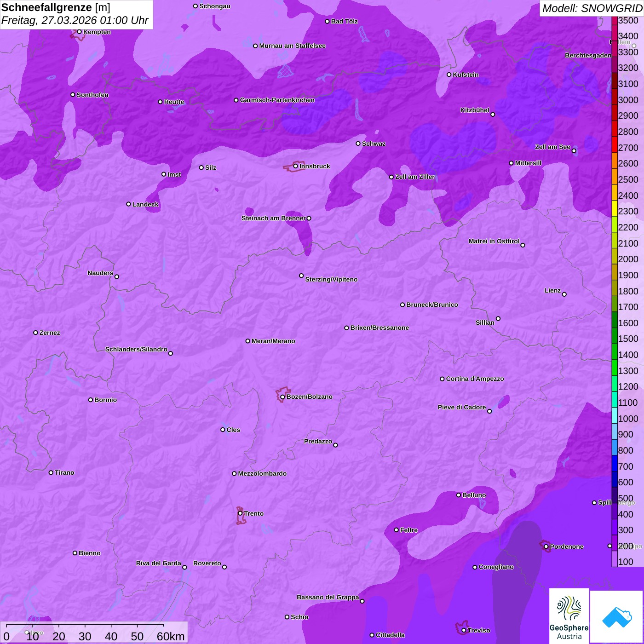Click the Trento city marker dot
Screen dimensions: 644x644
click(x=240, y=513)
